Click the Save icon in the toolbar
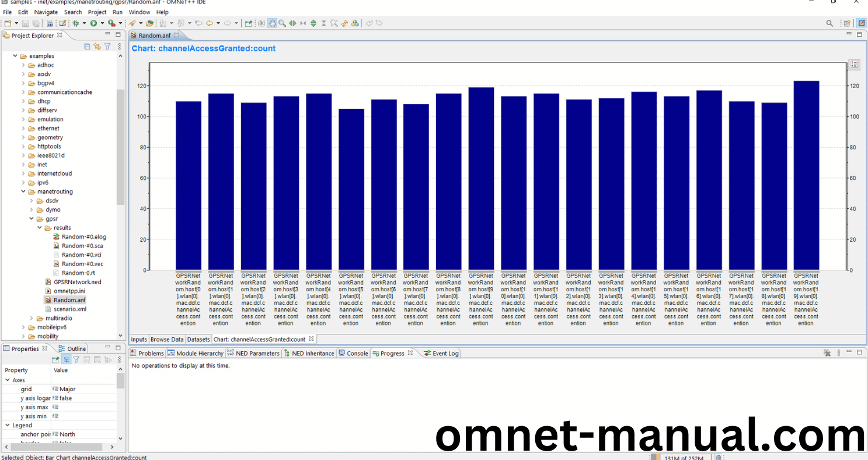This screenshot has height=460, width=868. (x=26, y=23)
